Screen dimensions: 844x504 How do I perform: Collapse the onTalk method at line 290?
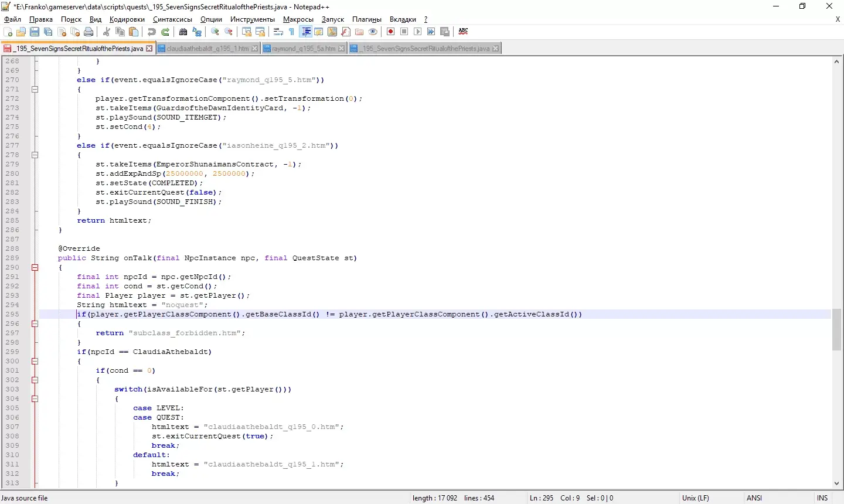[x=35, y=267]
